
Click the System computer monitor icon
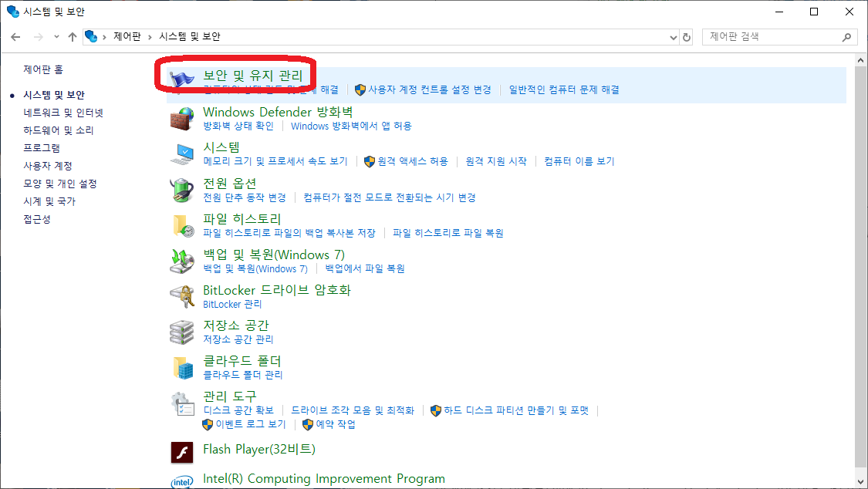point(181,154)
